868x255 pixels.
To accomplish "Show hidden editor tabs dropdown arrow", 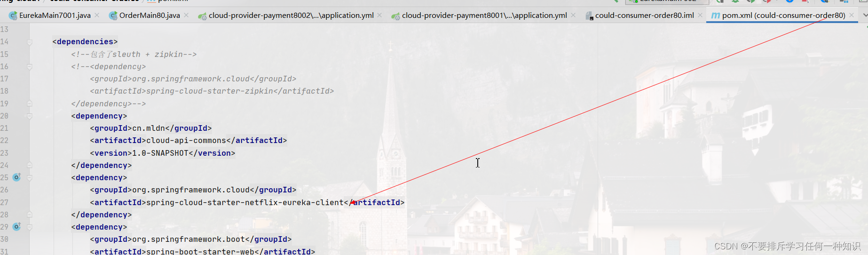I will [x=864, y=16].
